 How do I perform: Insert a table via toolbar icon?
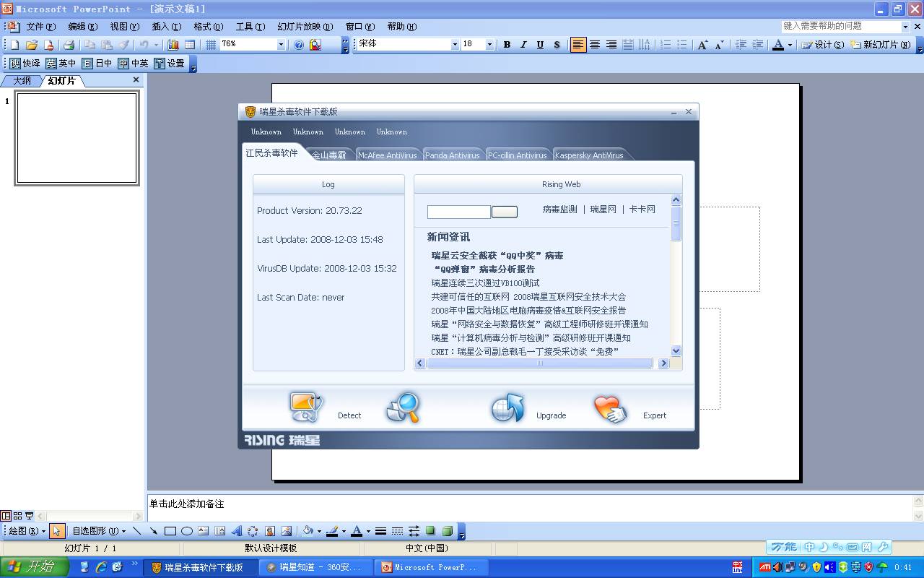click(190, 45)
